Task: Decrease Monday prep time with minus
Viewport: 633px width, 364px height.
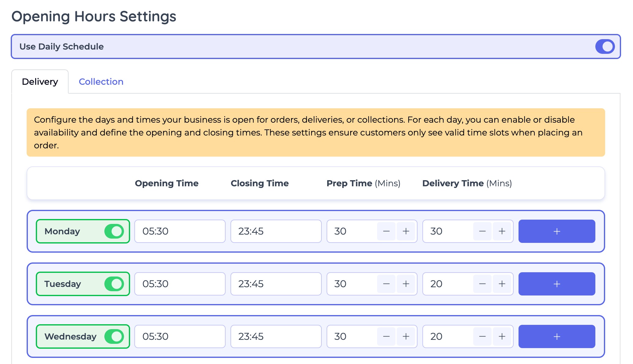Action: click(x=386, y=231)
